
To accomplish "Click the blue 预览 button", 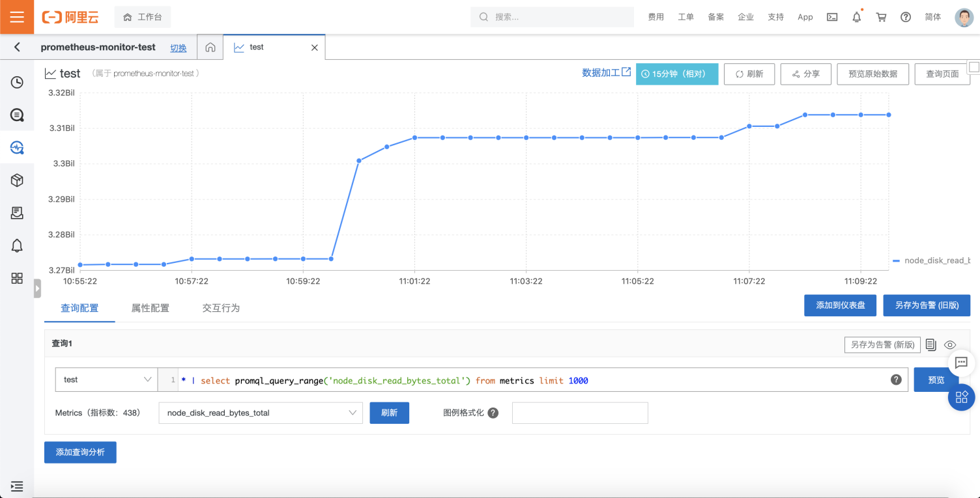I will coord(936,380).
